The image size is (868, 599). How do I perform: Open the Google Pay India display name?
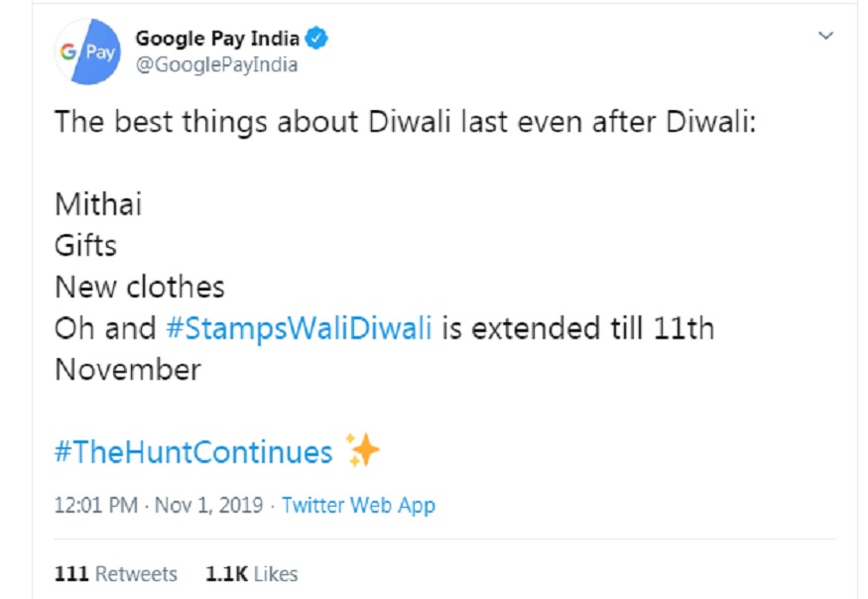217,39
